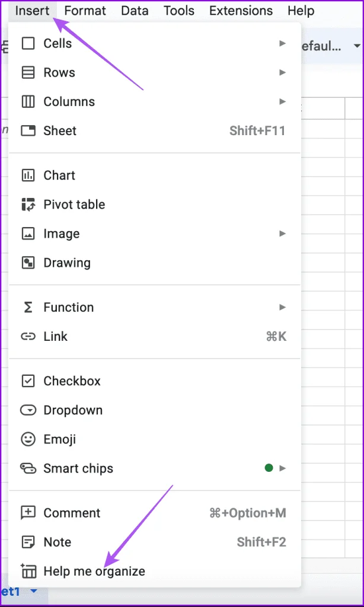
Task: Expand the Image submenu arrow
Action: click(283, 234)
